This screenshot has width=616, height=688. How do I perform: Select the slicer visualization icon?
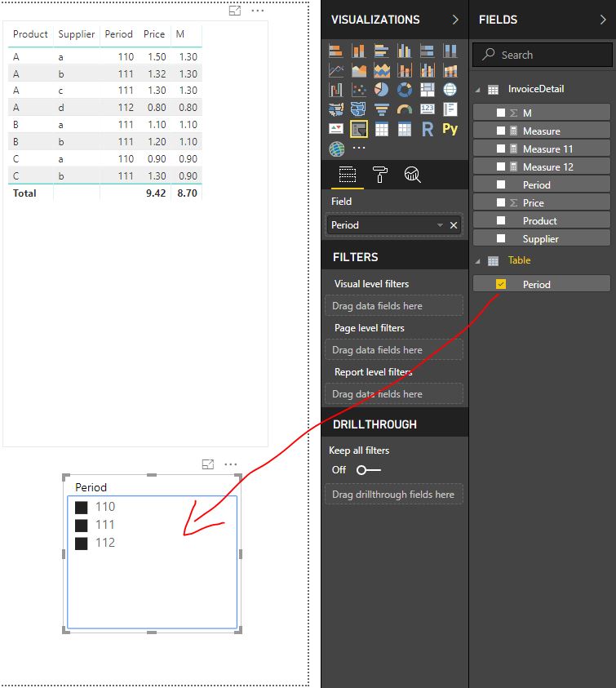tap(359, 129)
